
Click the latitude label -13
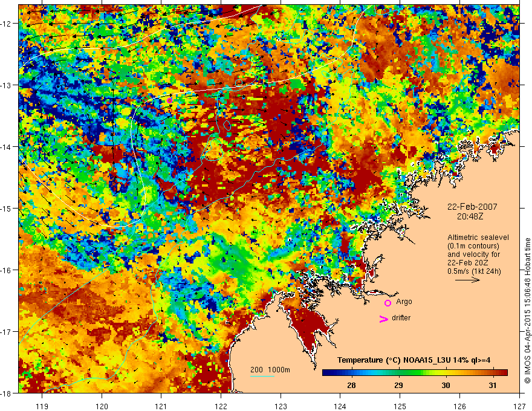tap(7, 85)
